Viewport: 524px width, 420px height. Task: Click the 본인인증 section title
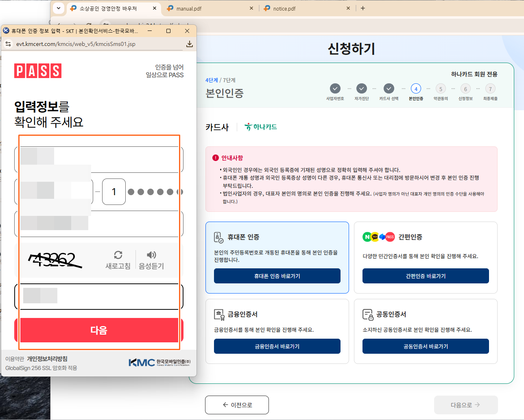[x=225, y=93]
